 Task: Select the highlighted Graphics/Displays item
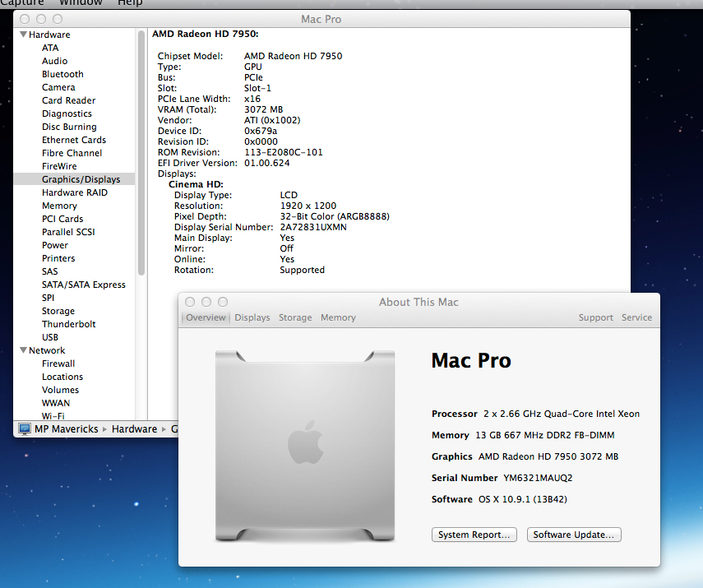(x=75, y=179)
